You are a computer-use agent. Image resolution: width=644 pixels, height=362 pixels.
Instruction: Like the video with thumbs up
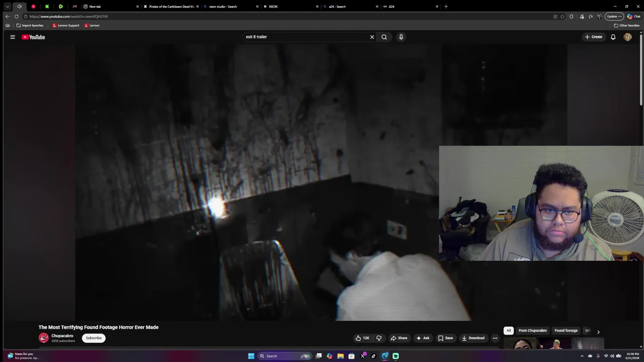coord(363,338)
